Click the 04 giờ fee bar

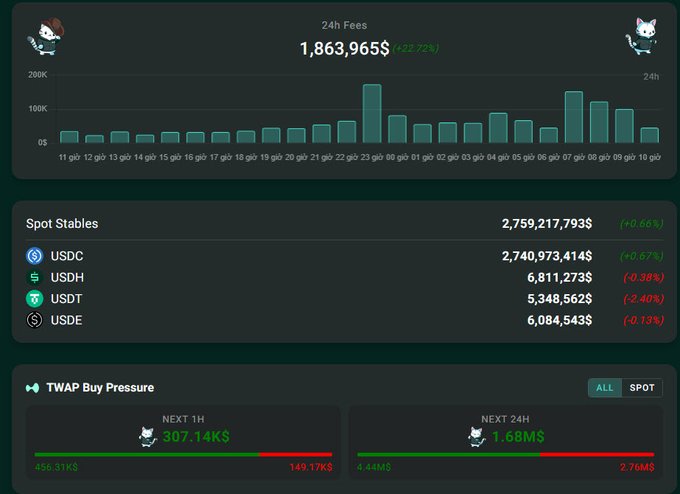tap(498, 128)
